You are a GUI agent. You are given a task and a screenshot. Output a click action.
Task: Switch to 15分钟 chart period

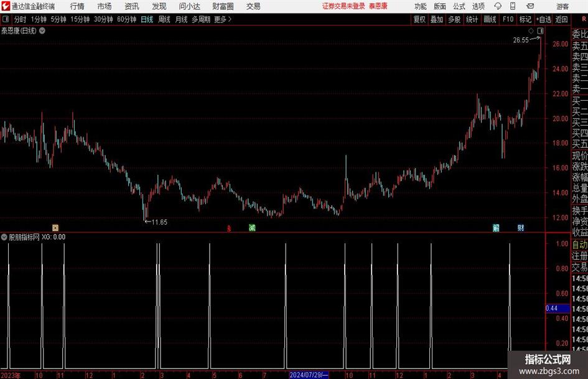pos(80,19)
